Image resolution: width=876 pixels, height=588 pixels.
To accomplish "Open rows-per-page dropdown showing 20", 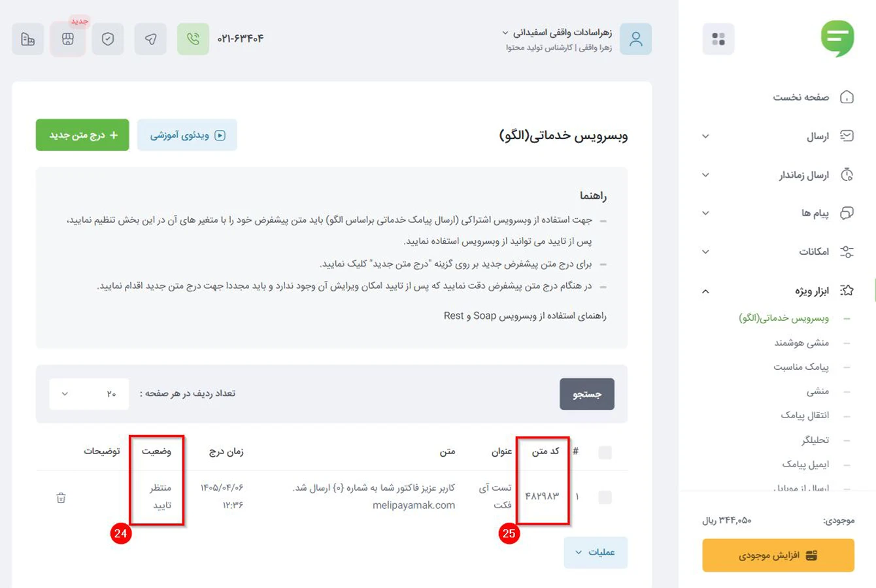I will click(x=89, y=394).
